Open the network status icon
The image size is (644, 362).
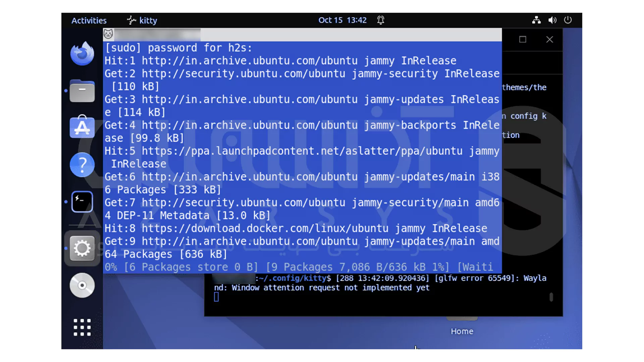click(536, 20)
